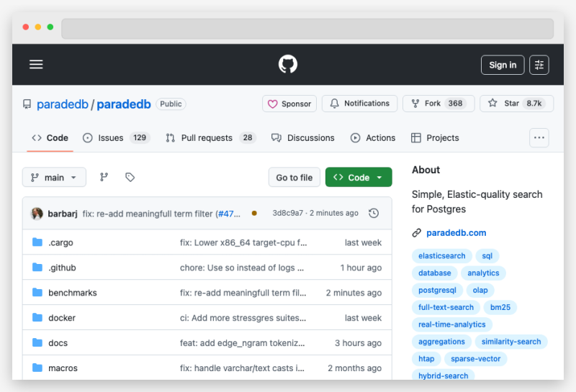Star the paradedb repository
Screen dimensions: 576x392
(x=516, y=104)
